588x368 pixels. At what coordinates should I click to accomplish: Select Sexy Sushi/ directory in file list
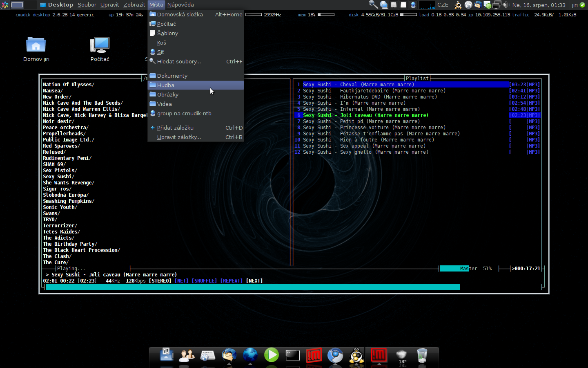click(x=59, y=177)
